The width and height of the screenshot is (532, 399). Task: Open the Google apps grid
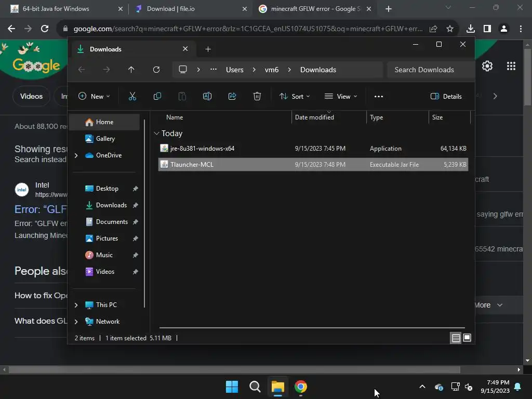click(x=511, y=66)
